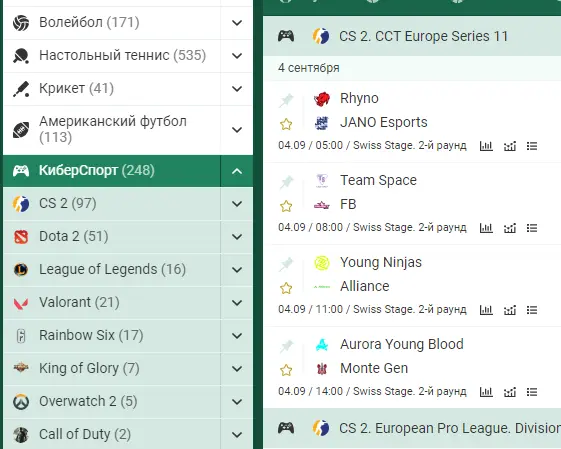
Task: Show odds movement graph for Young Ninjas match
Action: pos(509,309)
